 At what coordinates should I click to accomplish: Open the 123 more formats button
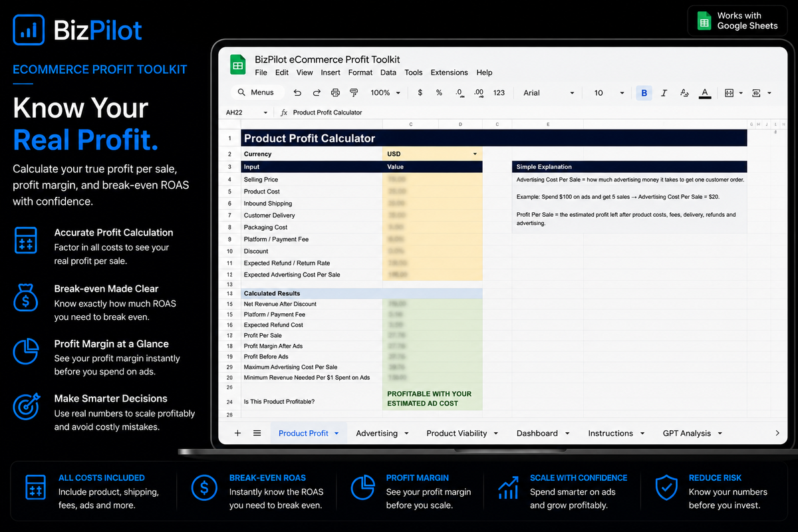click(499, 93)
